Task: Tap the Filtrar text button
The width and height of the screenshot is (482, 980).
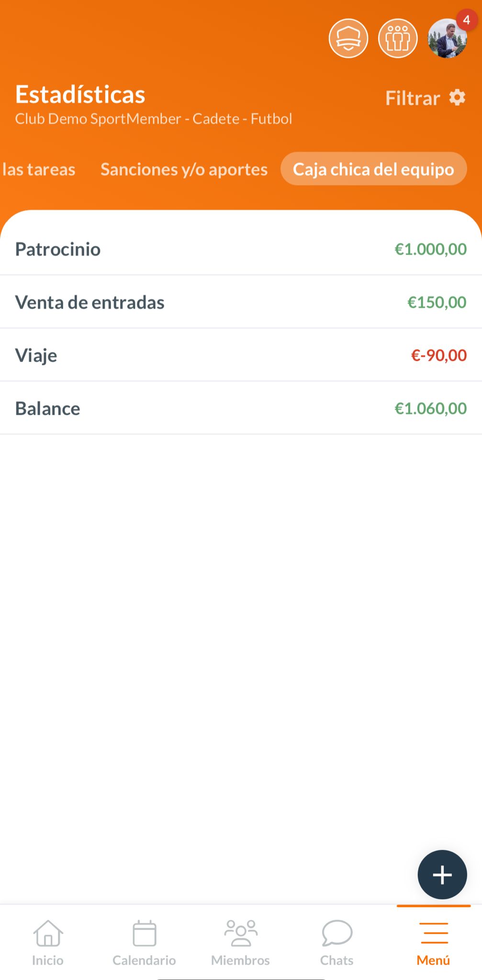Action: 413,98
